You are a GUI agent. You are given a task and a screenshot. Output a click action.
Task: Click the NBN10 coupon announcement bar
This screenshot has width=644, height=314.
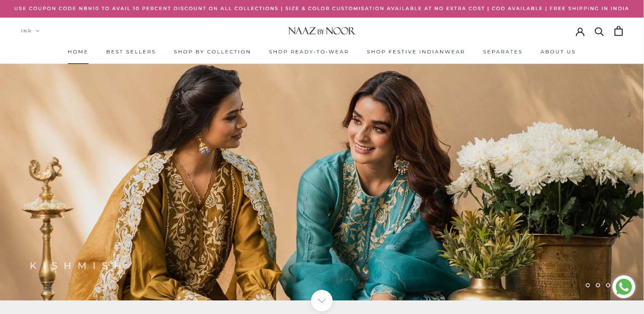pos(322,9)
